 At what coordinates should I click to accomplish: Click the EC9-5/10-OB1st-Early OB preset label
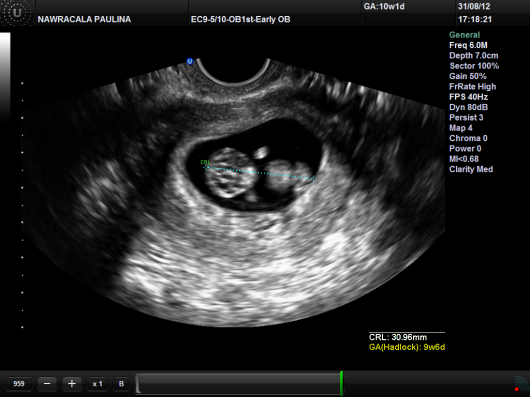coord(241,19)
